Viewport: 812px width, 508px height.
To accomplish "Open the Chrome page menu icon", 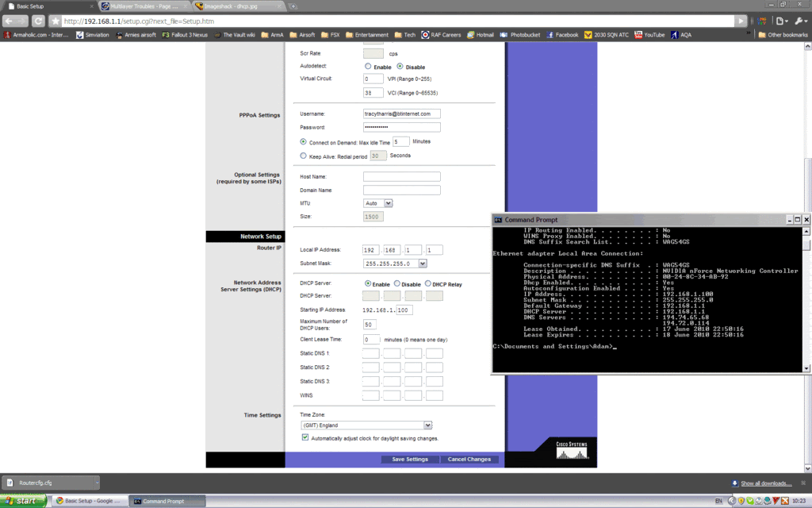I will pyautogui.click(x=783, y=21).
